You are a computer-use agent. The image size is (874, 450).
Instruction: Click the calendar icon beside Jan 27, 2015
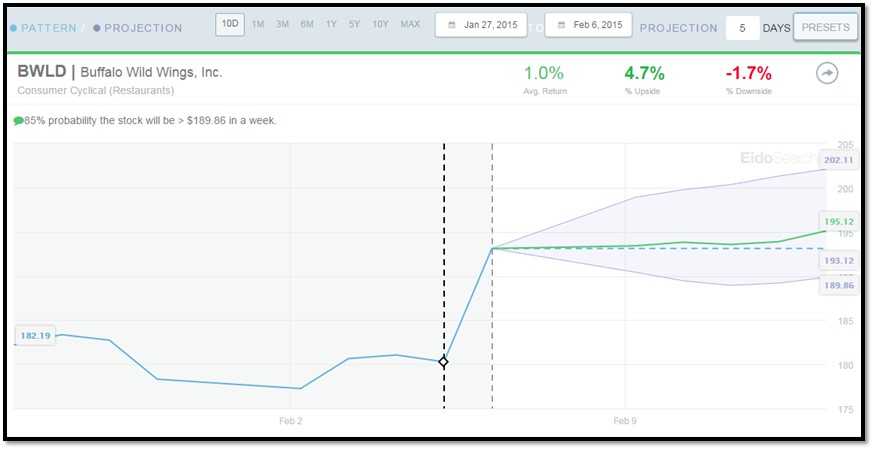point(451,25)
